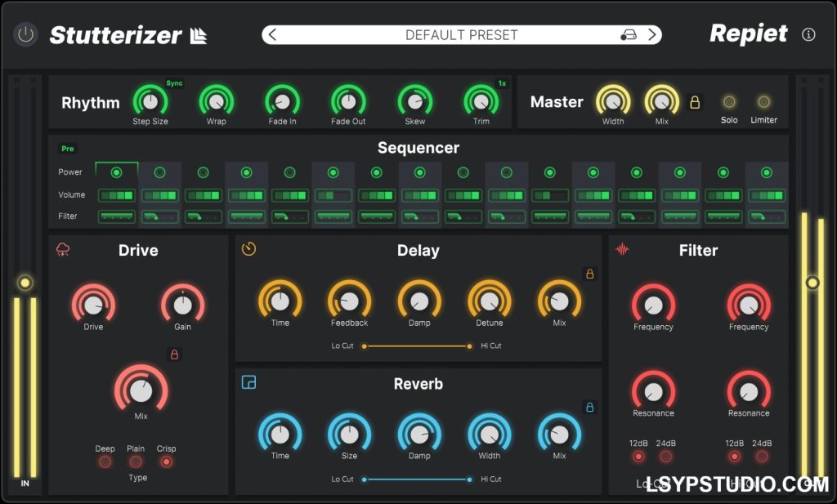Click the Drive mix lock icon
Screen dimensions: 837x504
point(174,355)
